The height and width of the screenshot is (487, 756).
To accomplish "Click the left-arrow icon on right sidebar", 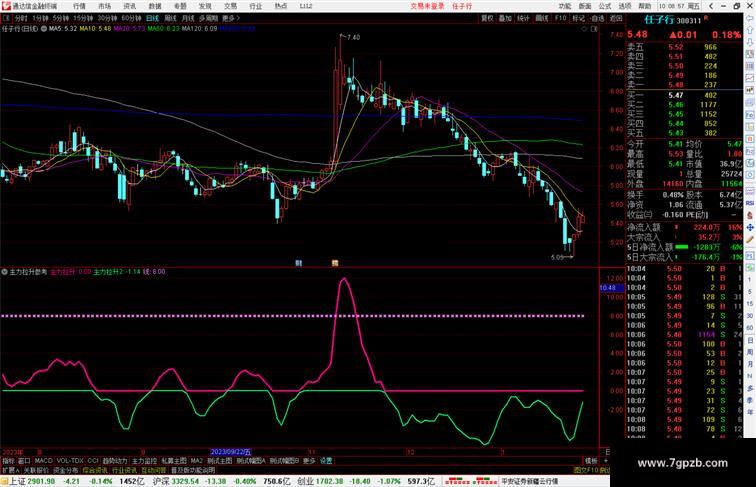I will tap(750, 18).
